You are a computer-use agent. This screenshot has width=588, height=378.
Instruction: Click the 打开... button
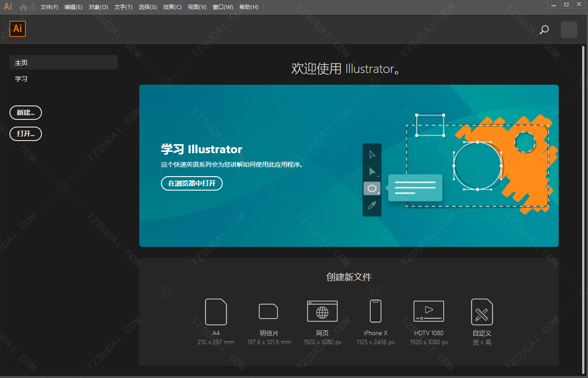point(26,134)
